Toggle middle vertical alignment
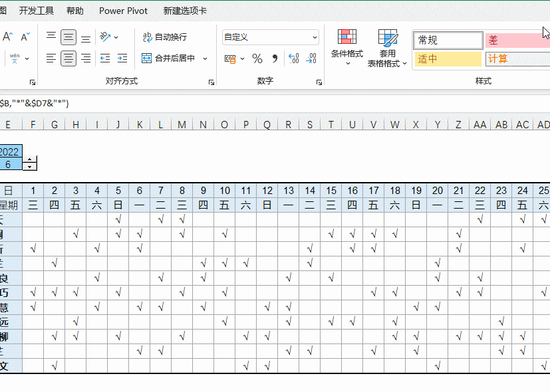 69,37
